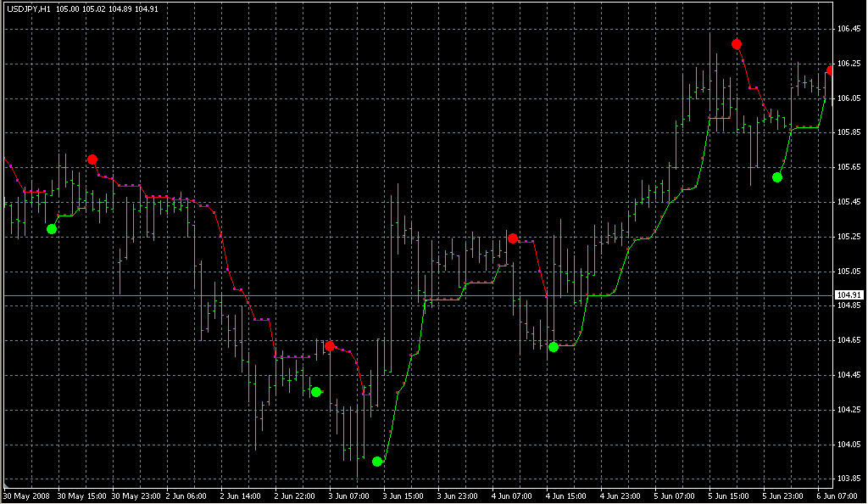Click the highest red signal dot near 106.35

coord(737,43)
